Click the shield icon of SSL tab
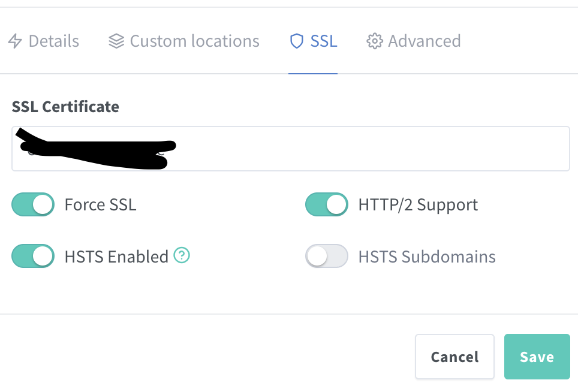Viewport: 578px width, 392px height. tap(297, 41)
